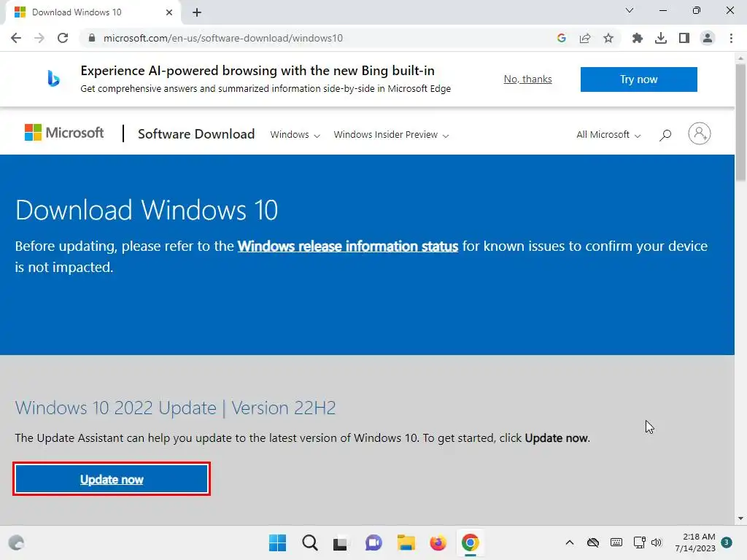
Task: Click the Chrome taskbar icon
Action: (471, 542)
